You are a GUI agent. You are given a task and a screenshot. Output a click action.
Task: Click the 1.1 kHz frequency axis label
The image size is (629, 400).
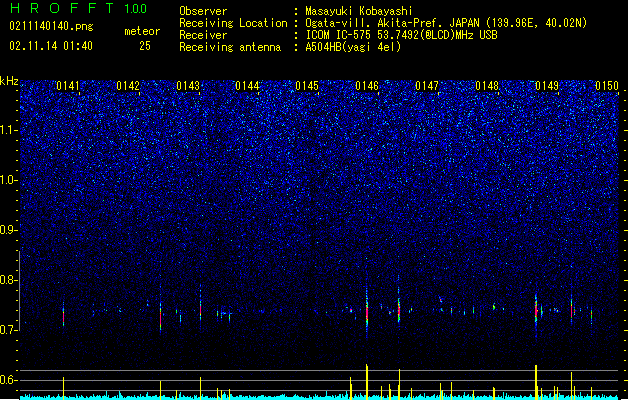[9, 130]
